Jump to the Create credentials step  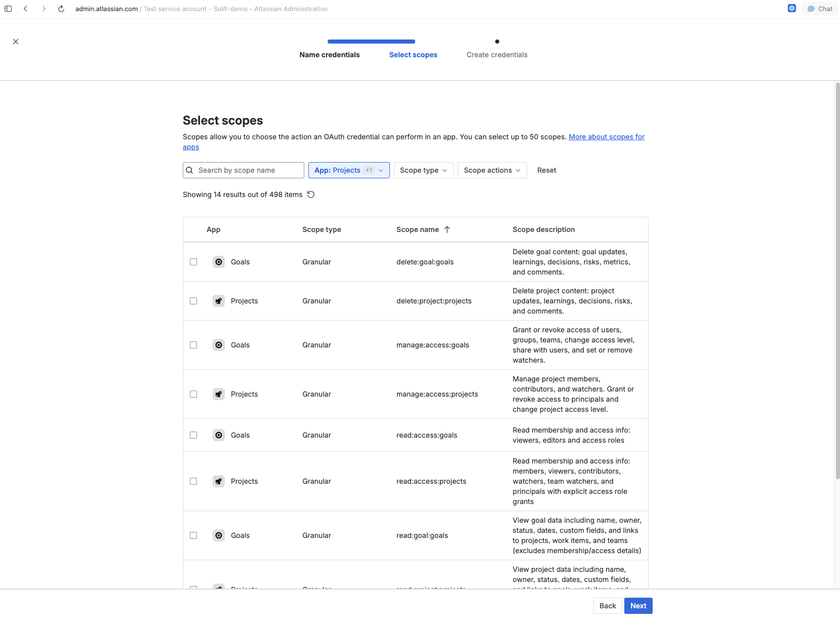[497, 55]
